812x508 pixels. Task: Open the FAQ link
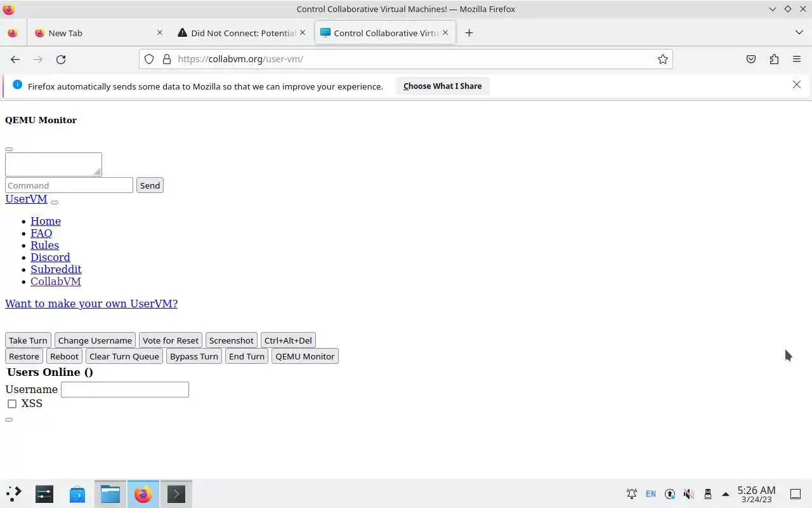41,233
